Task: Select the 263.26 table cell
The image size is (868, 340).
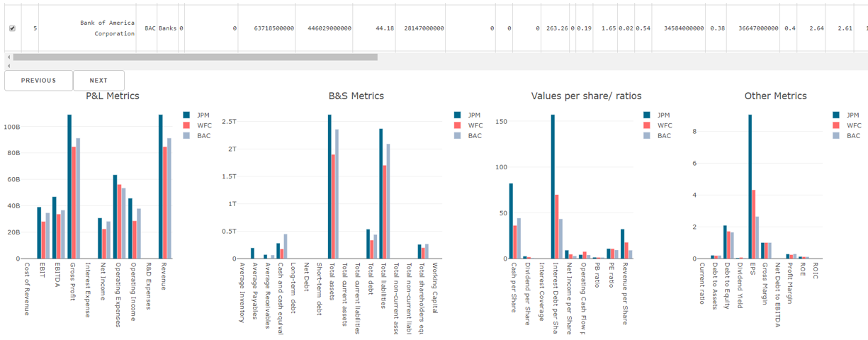Action: pos(557,28)
